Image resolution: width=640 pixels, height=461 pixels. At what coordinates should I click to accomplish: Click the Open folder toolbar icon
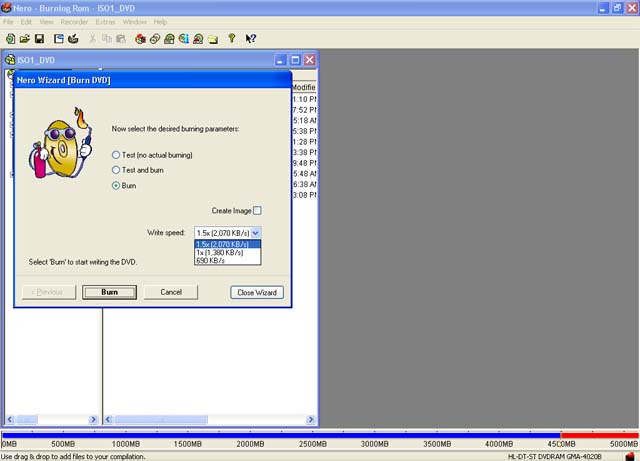coord(25,39)
